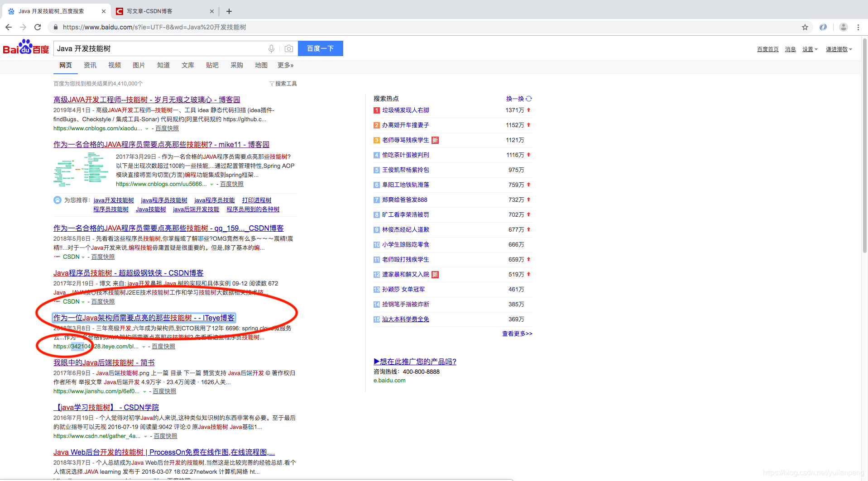Viewport: 868px width, 481px height.
Task: Expand the 更多» categories
Action: coord(286,66)
